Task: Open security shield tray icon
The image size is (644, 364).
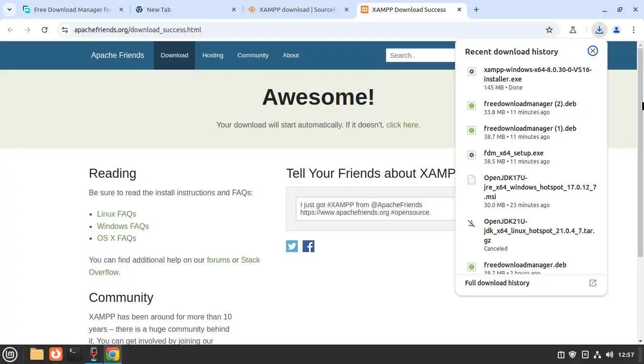Action: click(572, 355)
